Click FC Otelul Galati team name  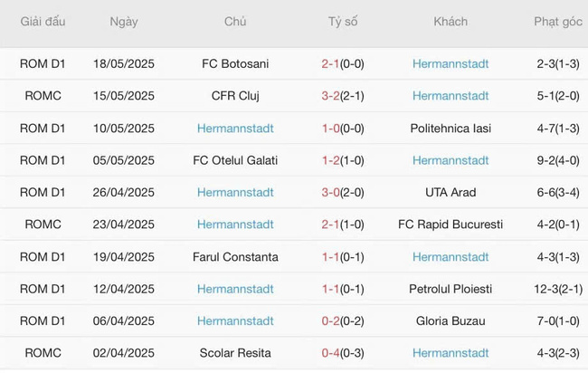(x=235, y=160)
